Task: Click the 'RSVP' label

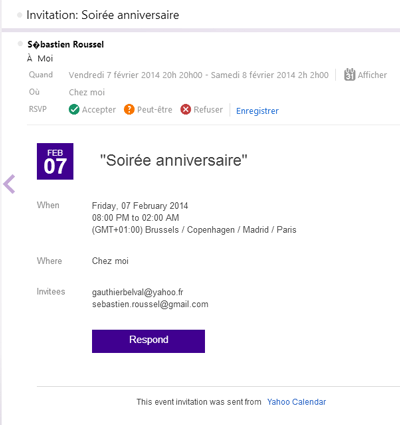Action: [38, 109]
